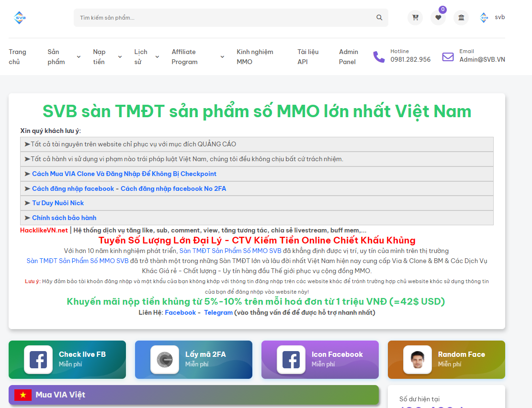Open link Cách Mua VIA Clone Và Đăng Nhập
This screenshot has height=408, width=532.
click(124, 174)
